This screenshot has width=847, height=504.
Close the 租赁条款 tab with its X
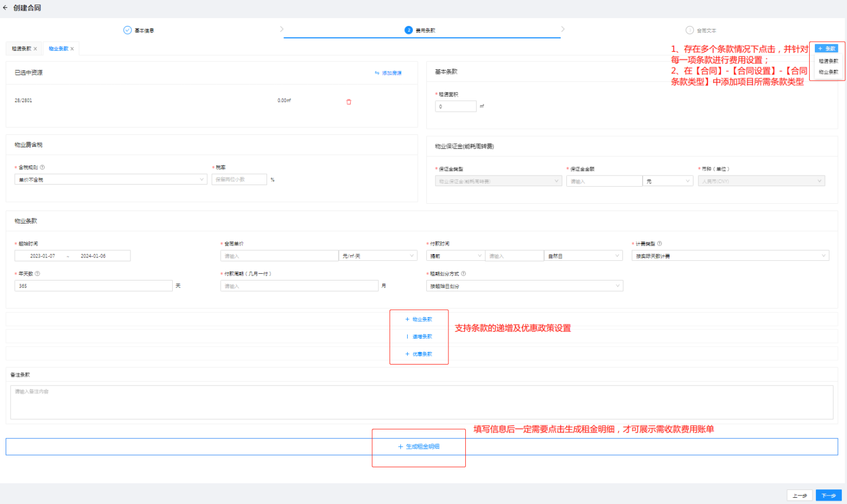point(35,49)
